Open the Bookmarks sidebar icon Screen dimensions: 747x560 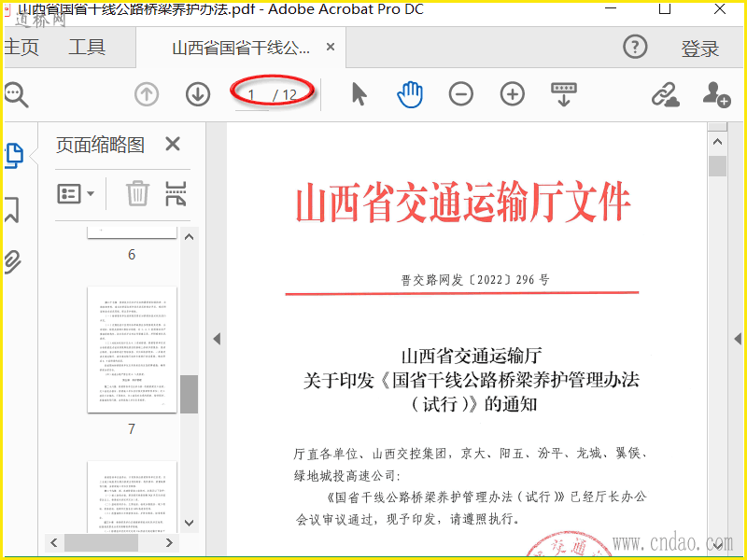coord(12,210)
